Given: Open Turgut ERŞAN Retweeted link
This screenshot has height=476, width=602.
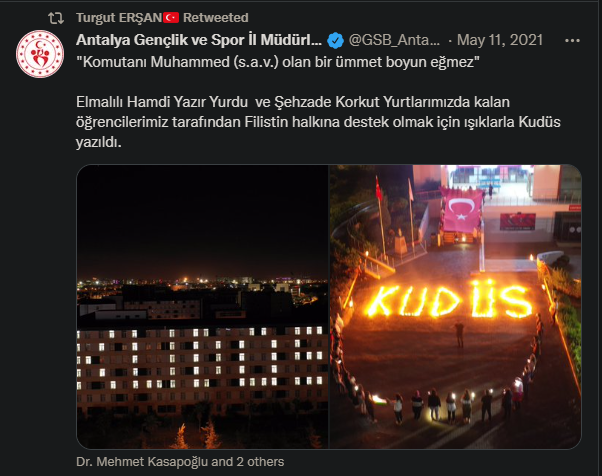Looking at the screenshot, I should [x=162, y=18].
